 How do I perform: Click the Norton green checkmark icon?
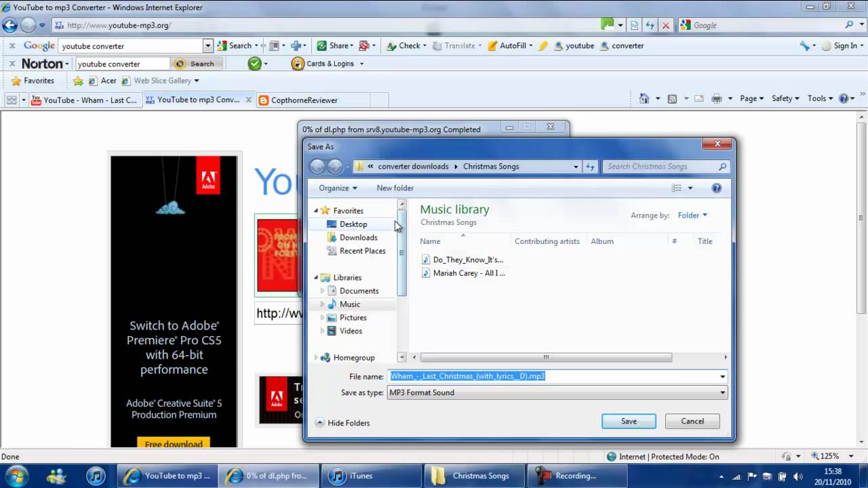254,64
